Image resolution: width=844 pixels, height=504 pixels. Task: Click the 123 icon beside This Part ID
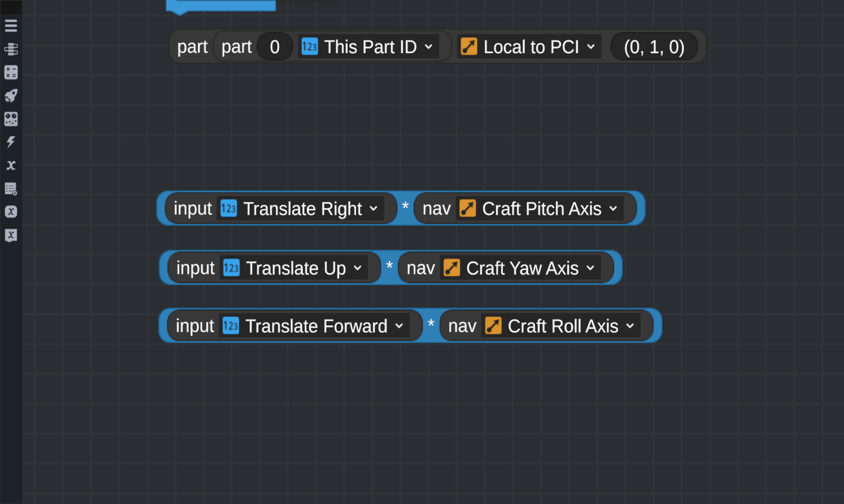coord(310,47)
